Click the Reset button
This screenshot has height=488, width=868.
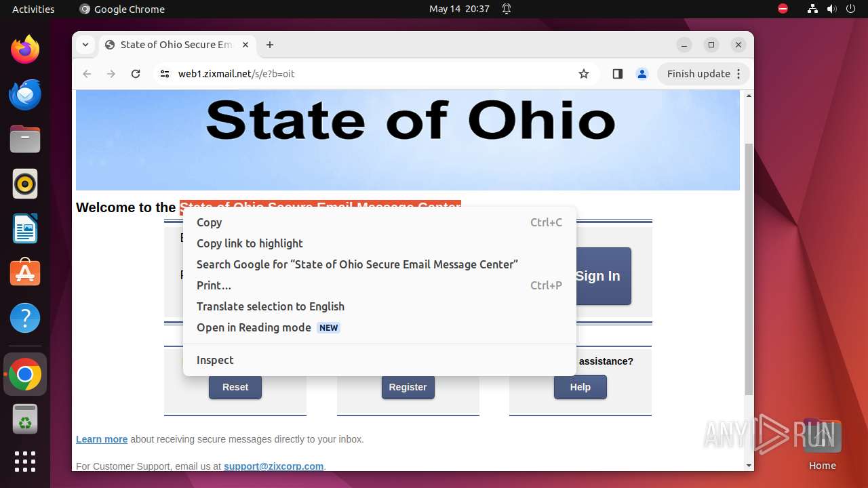(x=235, y=387)
